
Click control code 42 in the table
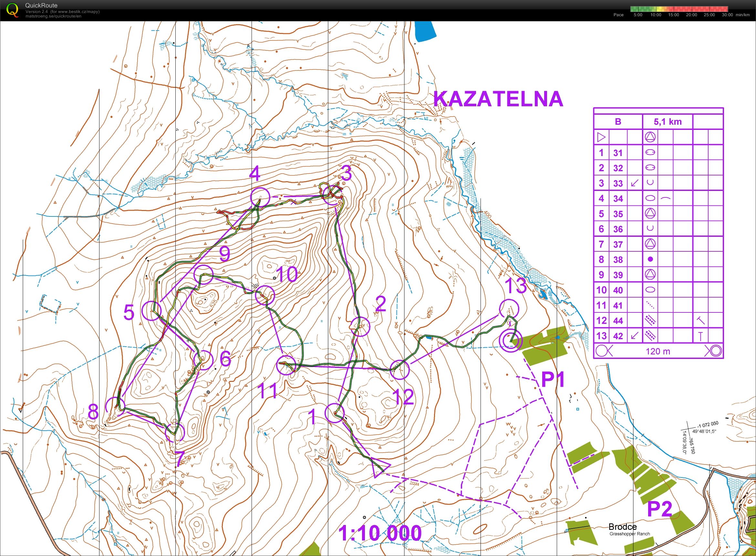pos(618,336)
